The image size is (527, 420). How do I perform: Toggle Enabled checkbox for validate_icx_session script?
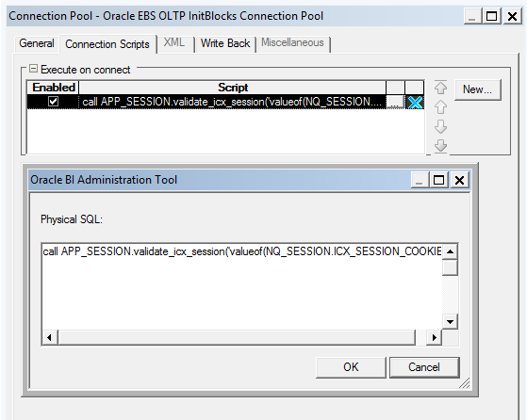click(53, 102)
